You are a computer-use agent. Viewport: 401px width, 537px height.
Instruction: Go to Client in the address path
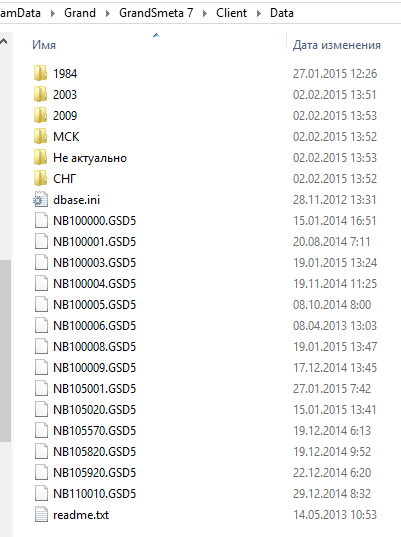tap(231, 13)
